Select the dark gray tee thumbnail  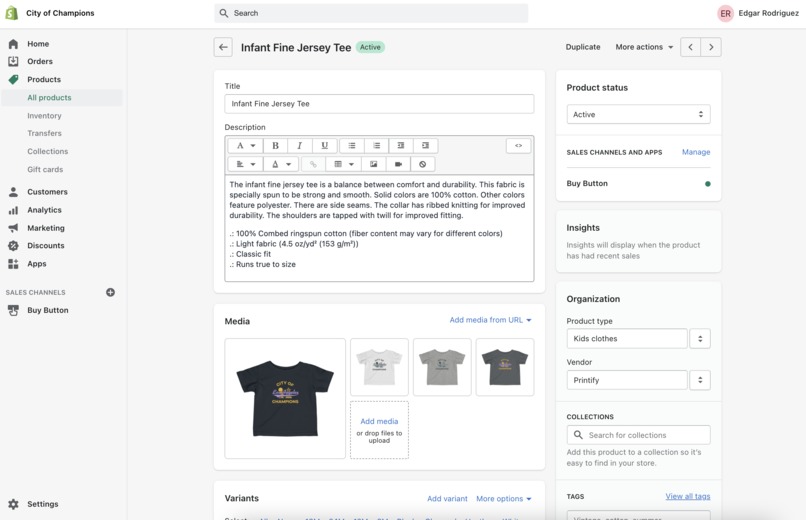tap(505, 367)
